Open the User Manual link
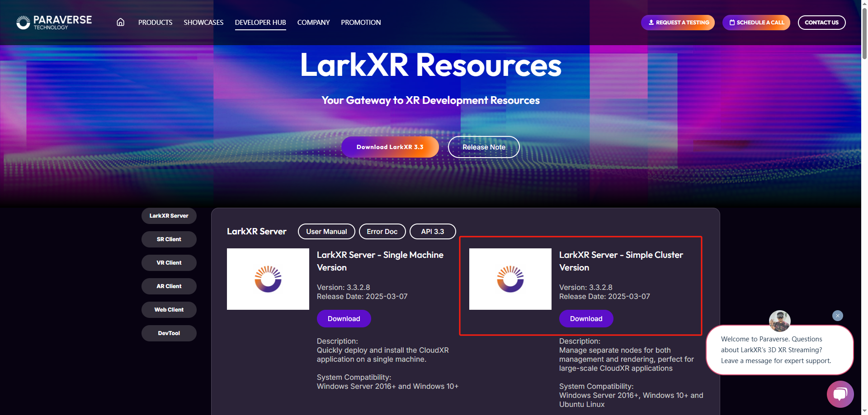868x415 pixels. (x=326, y=231)
